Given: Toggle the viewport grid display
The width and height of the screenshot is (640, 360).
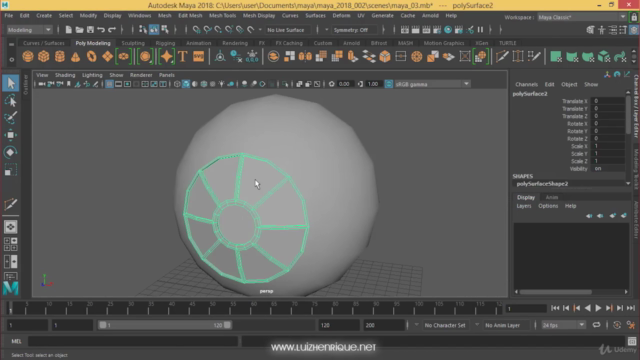Looking at the screenshot, I should (109, 84).
